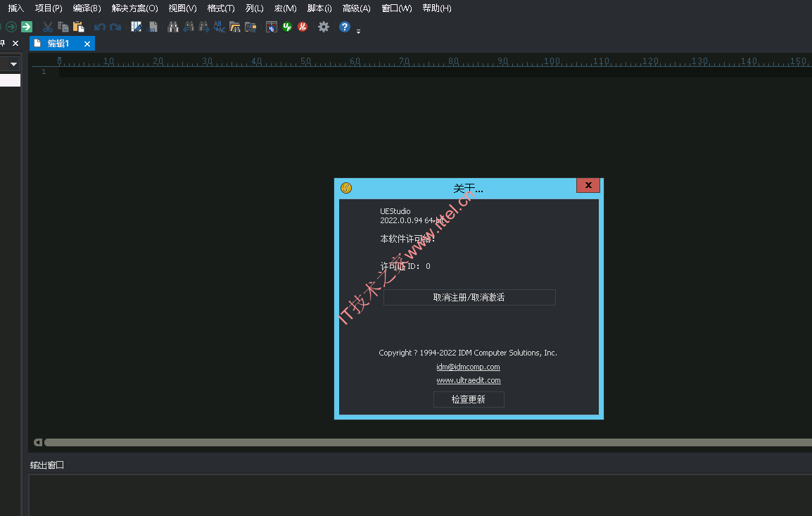Open Find using the binoculars icon
The width and height of the screenshot is (812, 516).
click(x=173, y=27)
